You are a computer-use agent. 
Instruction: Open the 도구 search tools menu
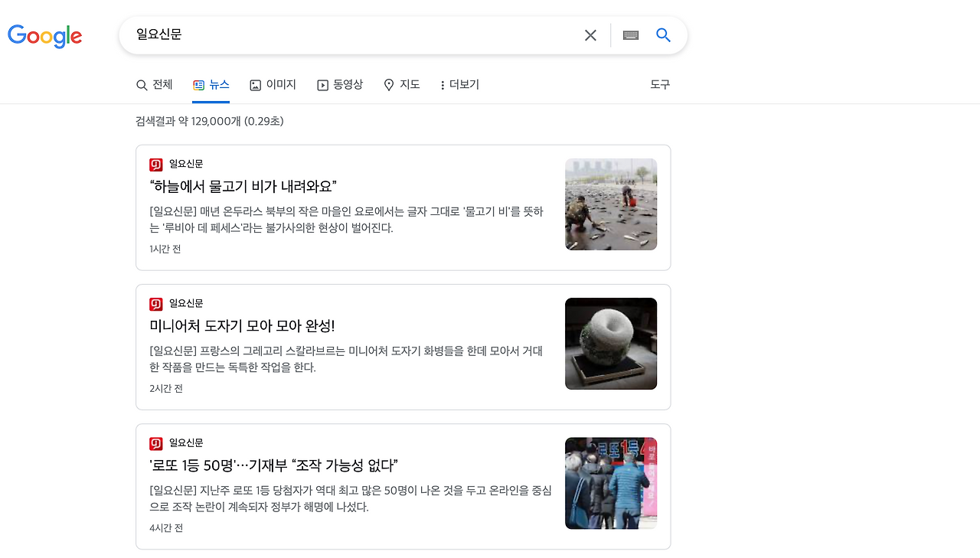pos(659,84)
